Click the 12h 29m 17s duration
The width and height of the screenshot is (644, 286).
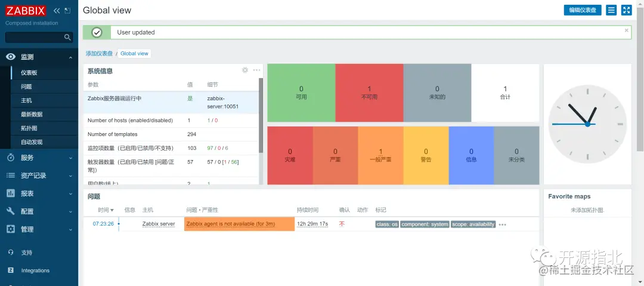(312, 224)
